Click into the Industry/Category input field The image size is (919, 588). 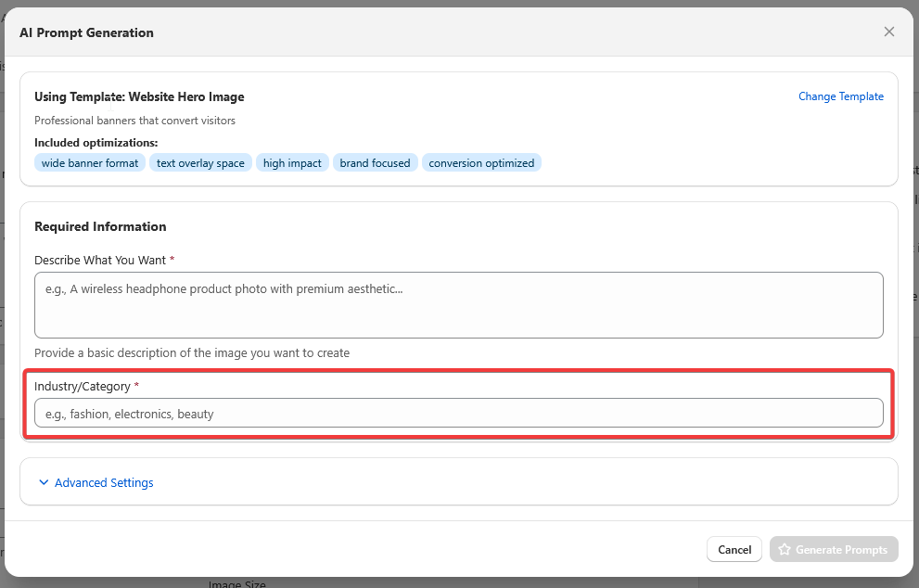458,414
